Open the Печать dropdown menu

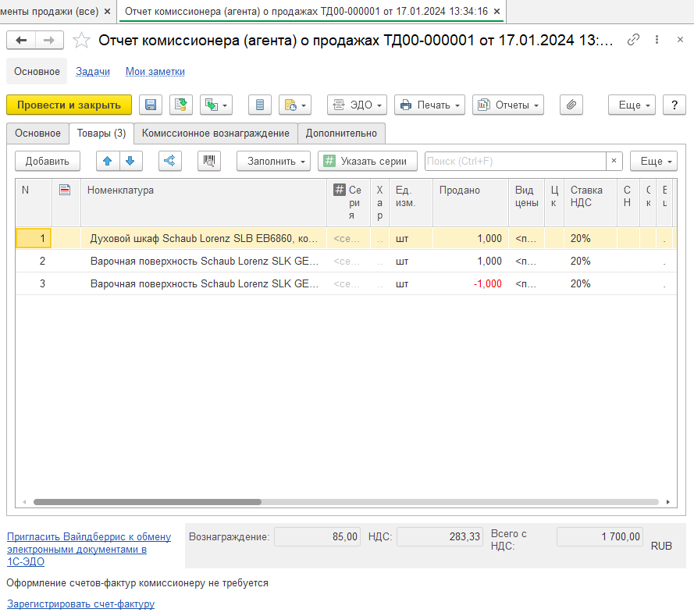(x=429, y=105)
